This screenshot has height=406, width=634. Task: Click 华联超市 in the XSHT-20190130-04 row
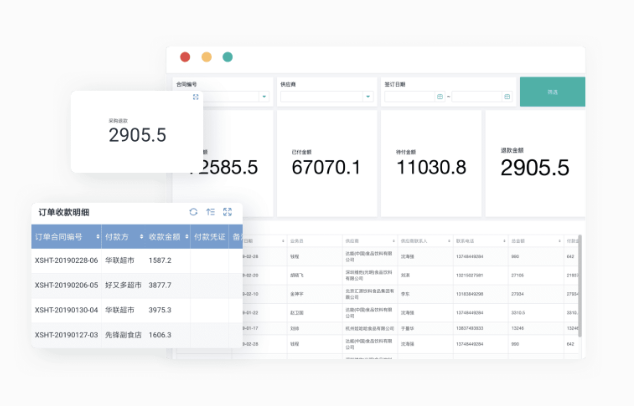tap(120, 310)
